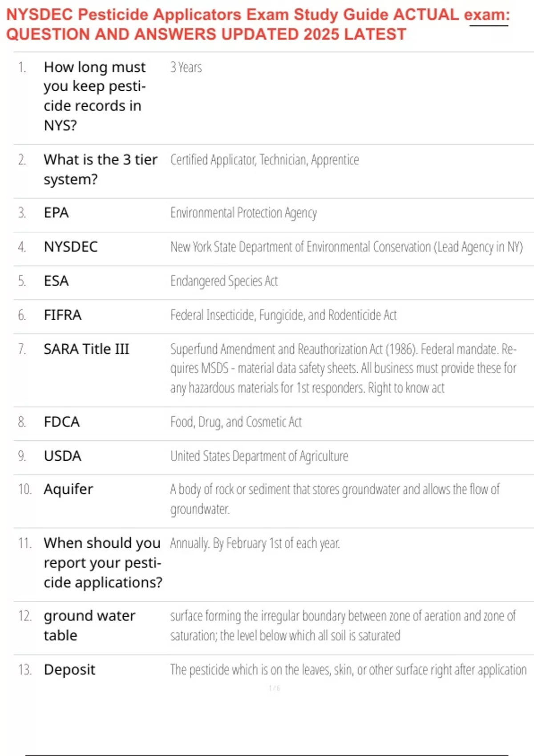Click the Deposit term in row 13

(69, 670)
